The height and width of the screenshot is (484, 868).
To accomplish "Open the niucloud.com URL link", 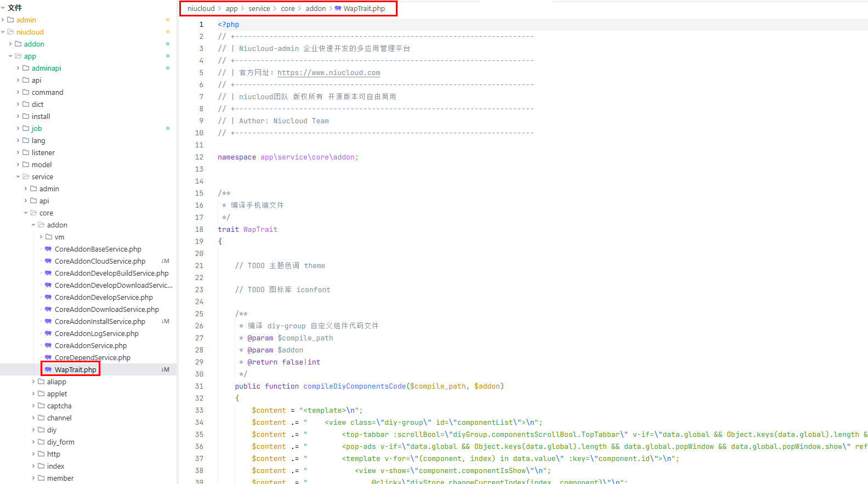I will (x=328, y=73).
